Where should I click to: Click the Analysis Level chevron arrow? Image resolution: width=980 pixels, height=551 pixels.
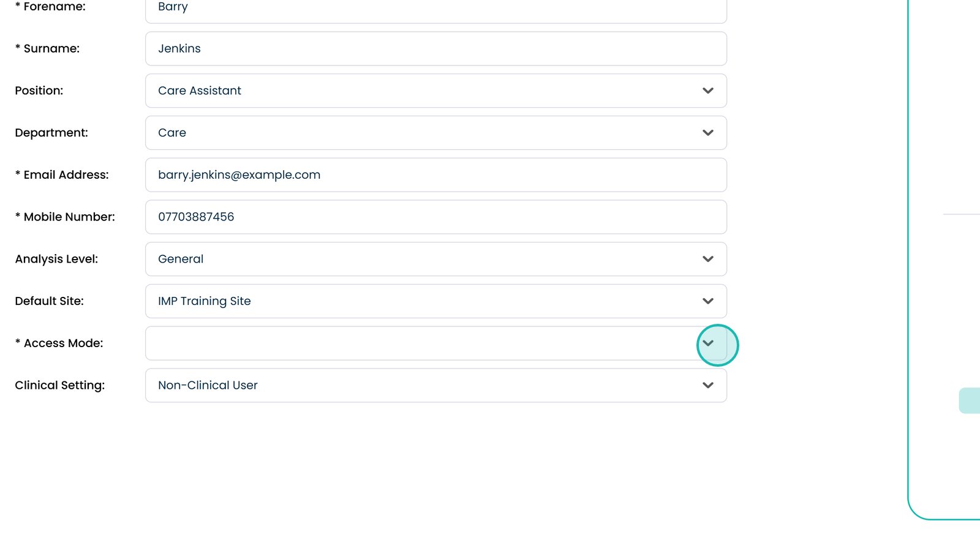click(x=708, y=259)
